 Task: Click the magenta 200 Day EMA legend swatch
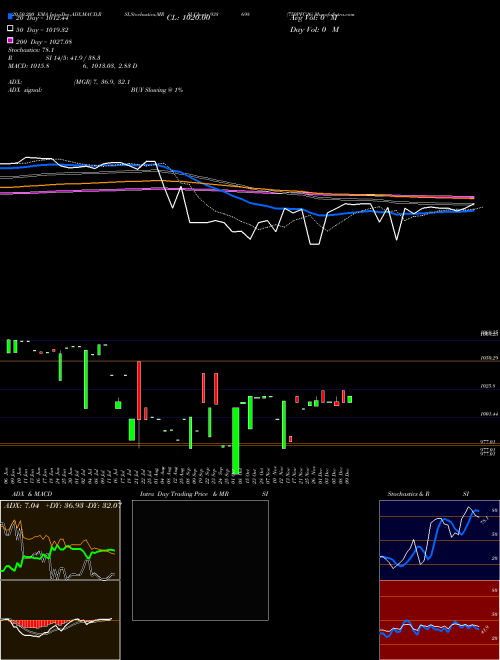tap(10, 41)
